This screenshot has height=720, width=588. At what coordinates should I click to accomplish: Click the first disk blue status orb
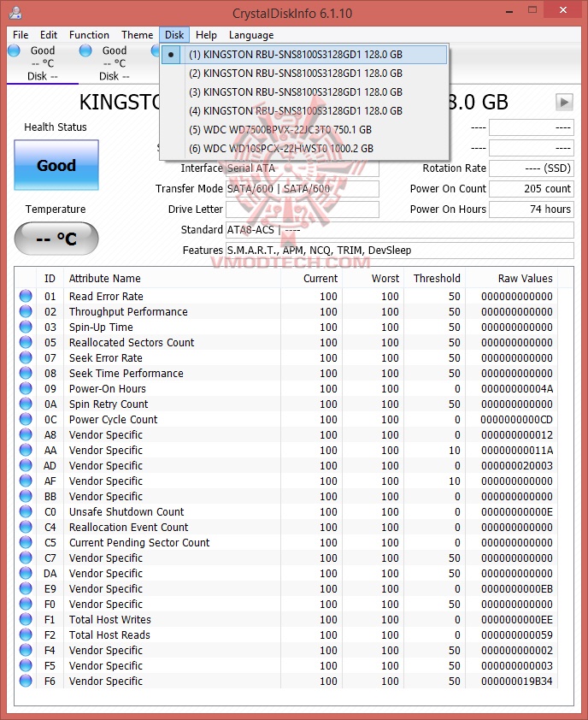pyautogui.click(x=15, y=50)
